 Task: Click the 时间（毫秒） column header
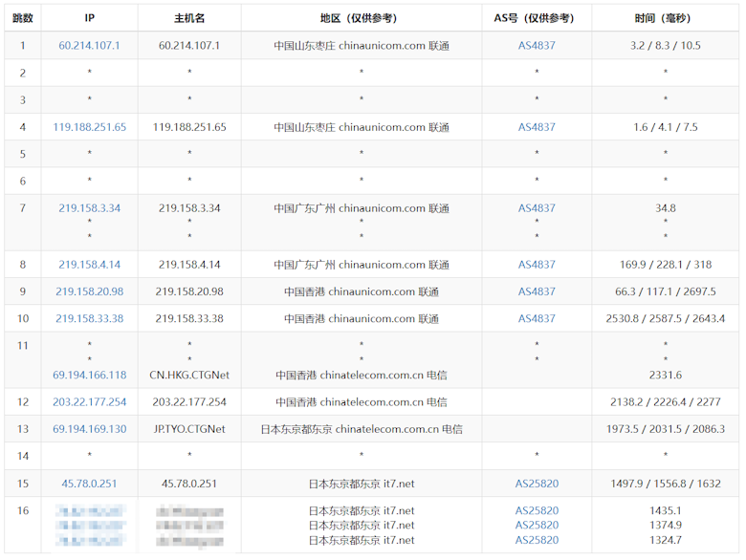point(665,18)
